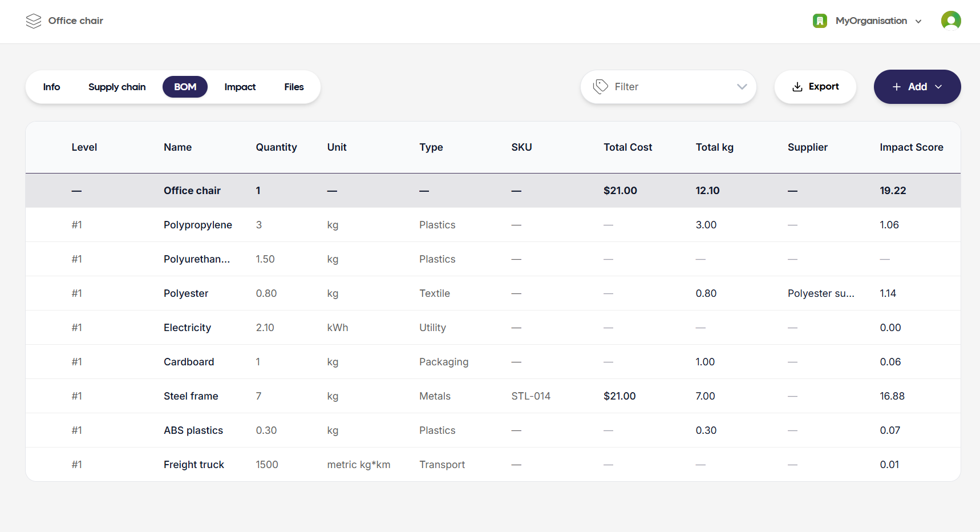This screenshot has width=980, height=532.
Task: Open the Polypropylene row
Action: [x=493, y=225]
